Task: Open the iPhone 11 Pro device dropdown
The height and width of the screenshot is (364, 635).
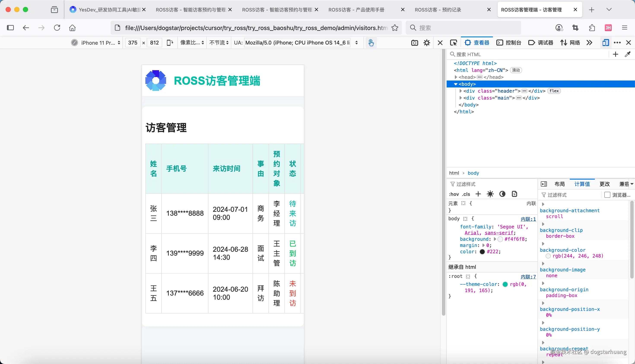Action: coord(98,43)
